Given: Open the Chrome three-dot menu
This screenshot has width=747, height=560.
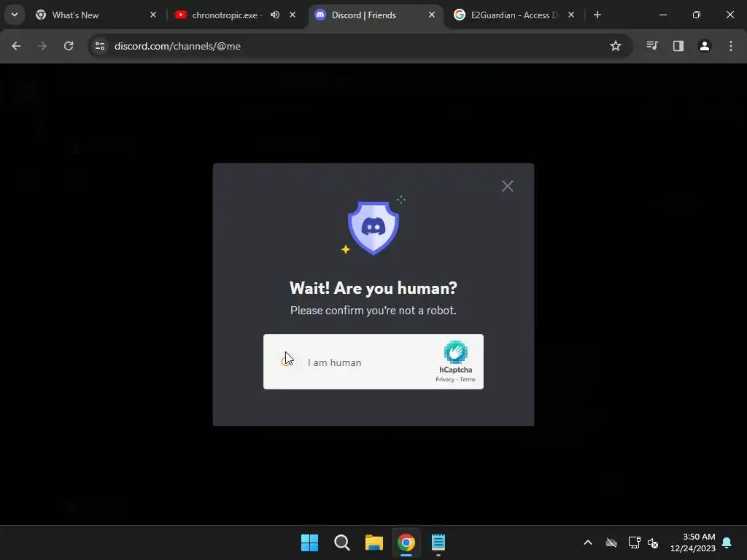Looking at the screenshot, I should pyautogui.click(x=731, y=46).
